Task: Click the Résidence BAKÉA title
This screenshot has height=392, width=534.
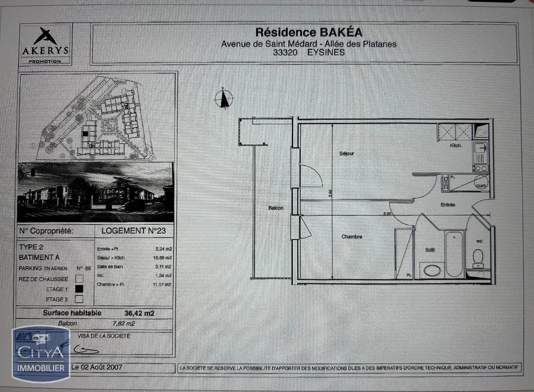Action: [x=309, y=32]
